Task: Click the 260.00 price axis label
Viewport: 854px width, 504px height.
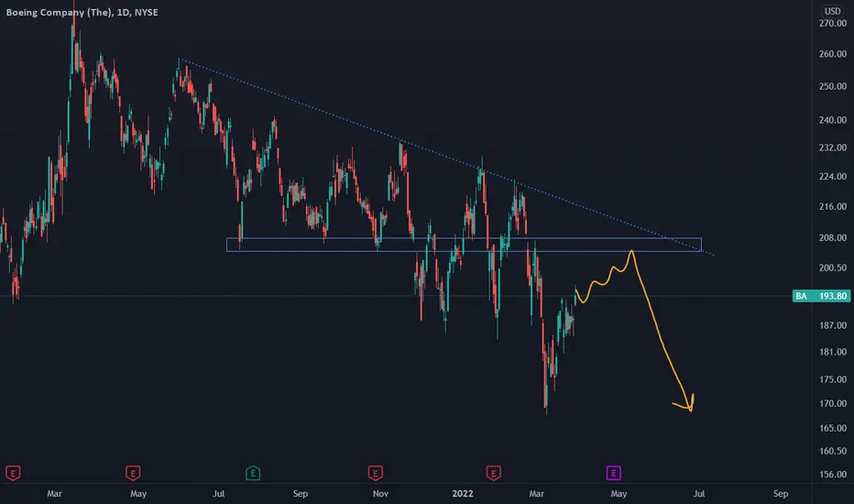Action: pos(833,54)
